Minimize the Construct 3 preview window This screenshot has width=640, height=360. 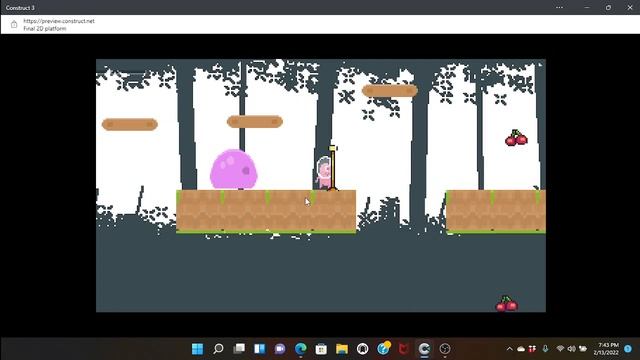tap(587, 7)
